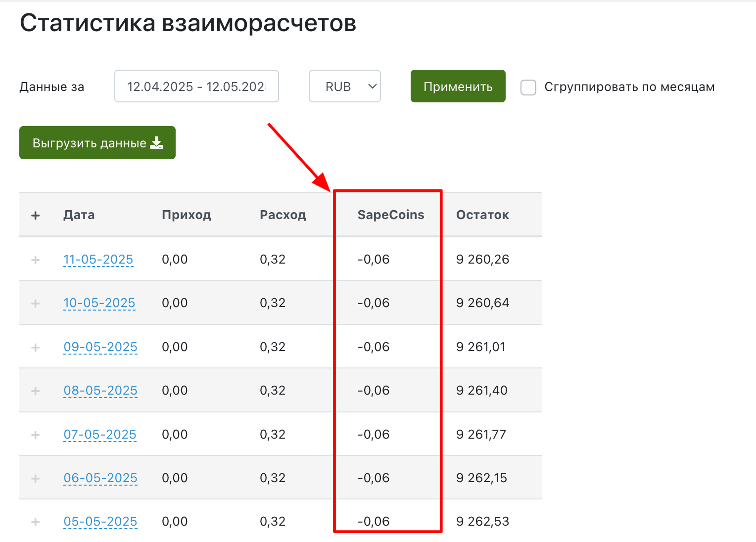
Task: Click the download icon inside Выгрузить данные button
Action: [x=157, y=142]
